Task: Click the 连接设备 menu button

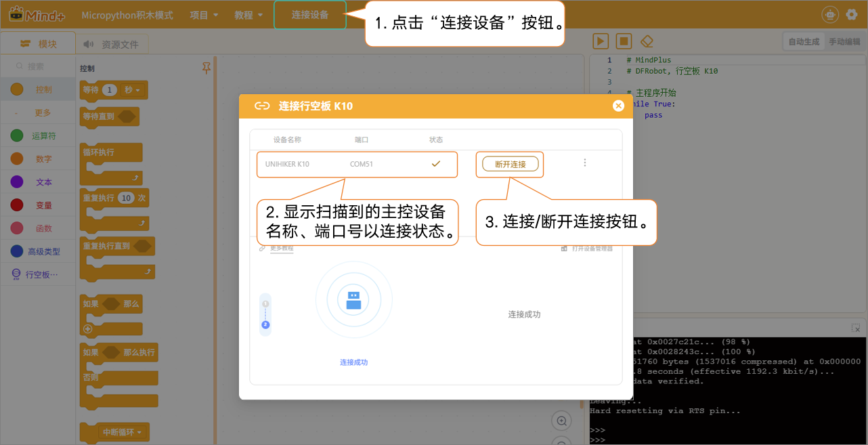Action: 310,15
